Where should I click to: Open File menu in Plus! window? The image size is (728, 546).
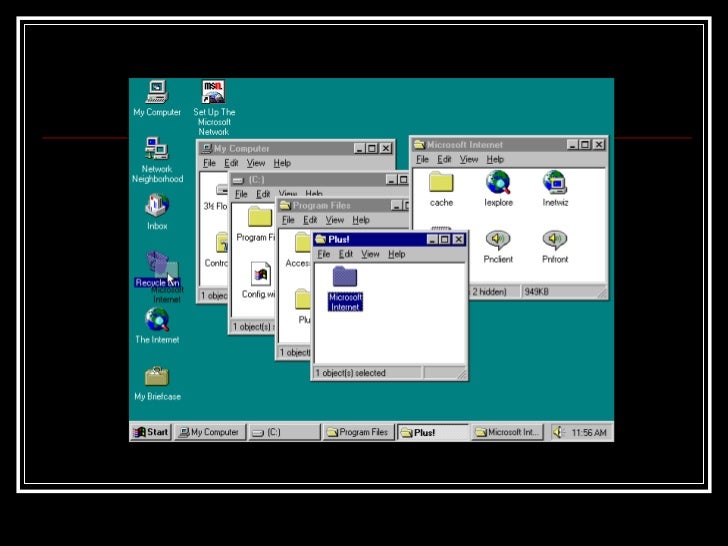tap(324, 254)
